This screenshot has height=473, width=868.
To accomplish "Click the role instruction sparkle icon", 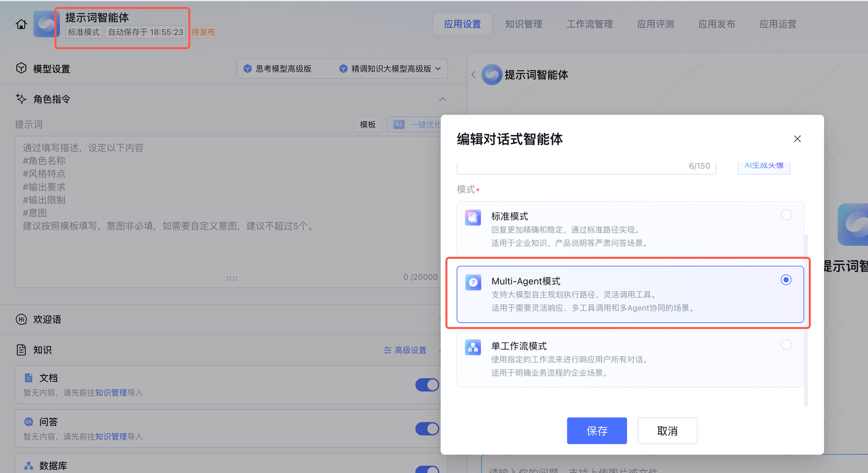I will [x=21, y=99].
